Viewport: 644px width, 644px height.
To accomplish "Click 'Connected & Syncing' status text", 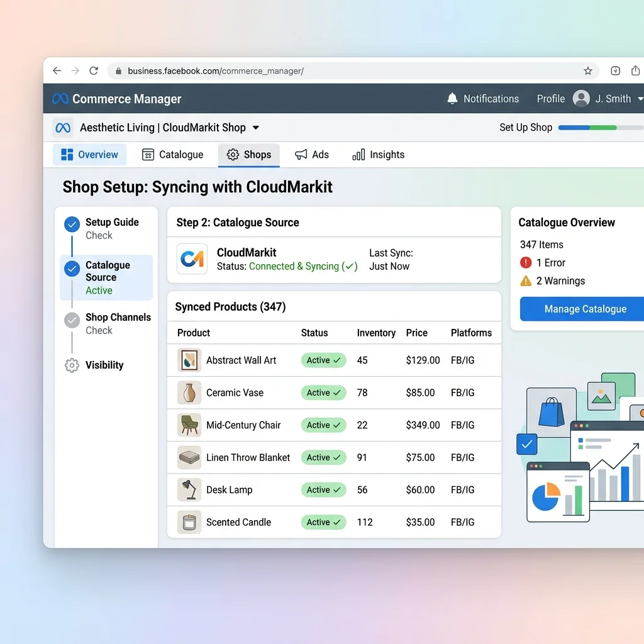I will click(303, 266).
